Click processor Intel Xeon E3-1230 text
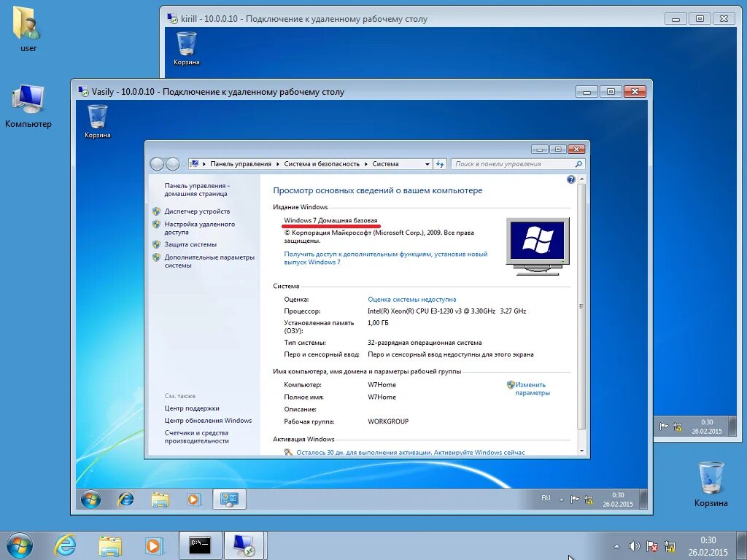The height and width of the screenshot is (560, 747). point(447,311)
